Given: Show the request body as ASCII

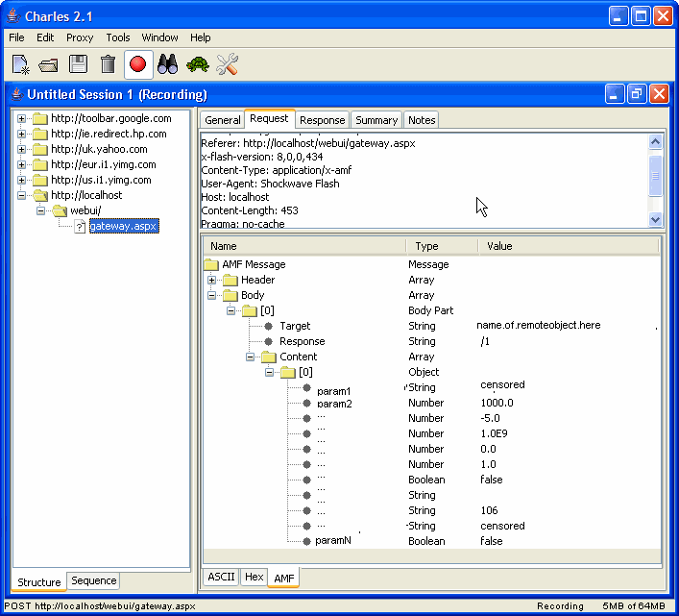Looking at the screenshot, I should pos(221,577).
